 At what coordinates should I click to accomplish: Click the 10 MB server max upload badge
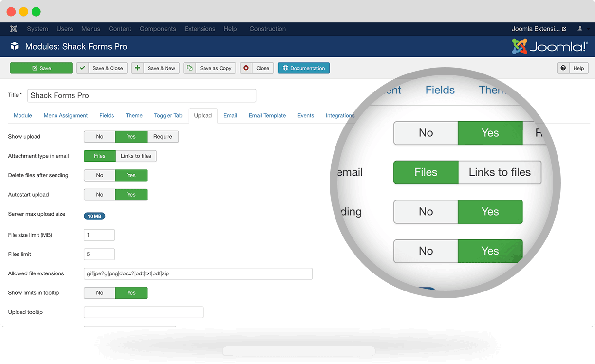click(94, 216)
